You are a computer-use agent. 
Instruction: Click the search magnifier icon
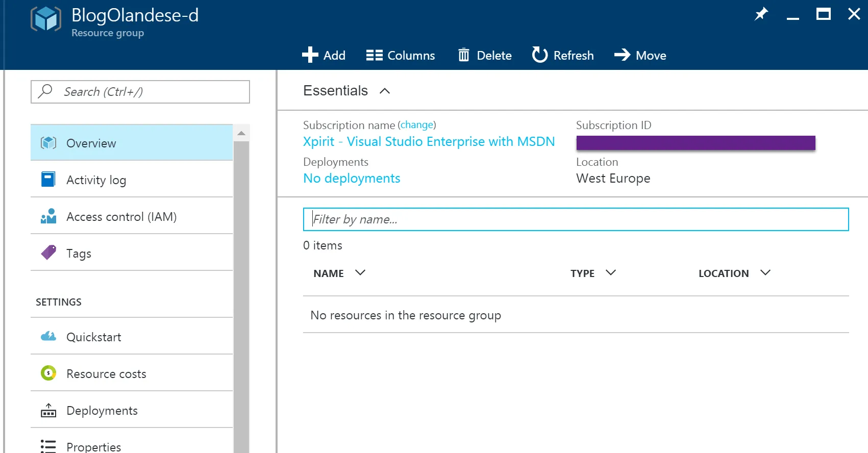point(45,91)
